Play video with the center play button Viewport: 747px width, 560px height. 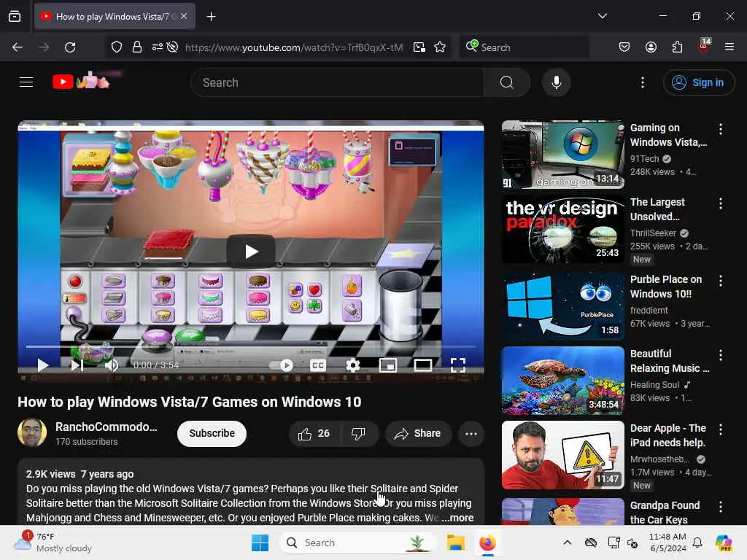[x=251, y=251]
